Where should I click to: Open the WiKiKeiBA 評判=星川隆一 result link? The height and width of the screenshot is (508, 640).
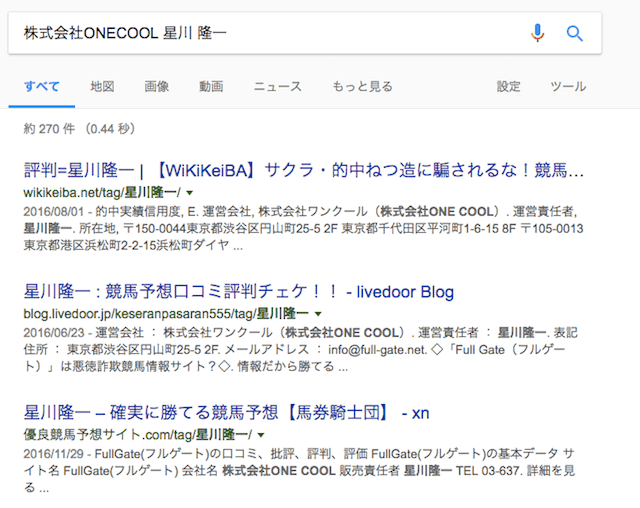tap(304, 170)
